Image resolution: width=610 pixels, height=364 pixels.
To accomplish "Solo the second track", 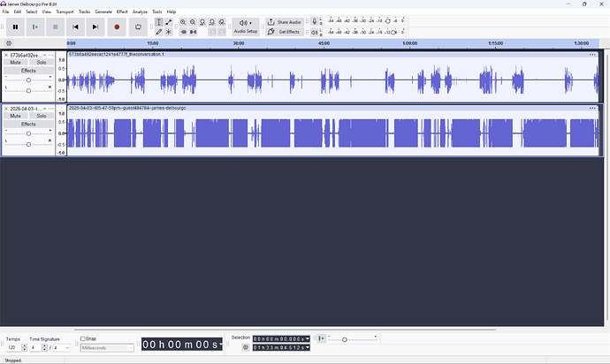I will (x=41, y=117).
